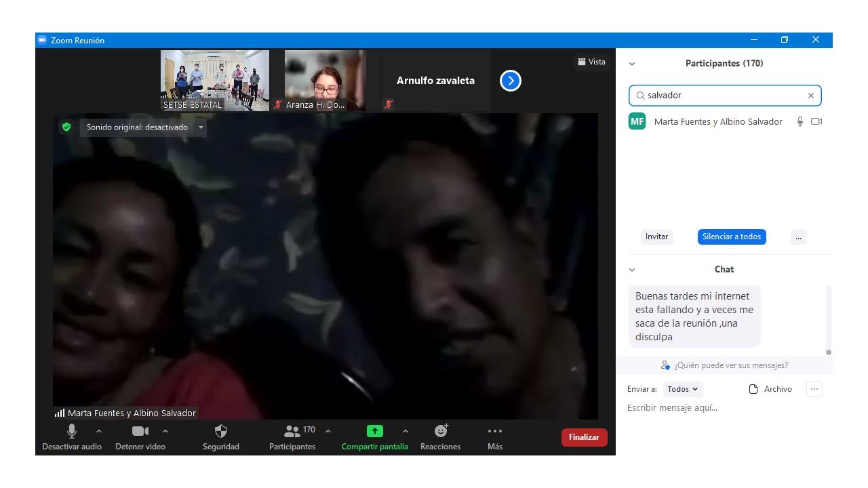Click the search magnifier icon
Image resolution: width=868 pixels, height=488 pixels.
pos(640,96)
